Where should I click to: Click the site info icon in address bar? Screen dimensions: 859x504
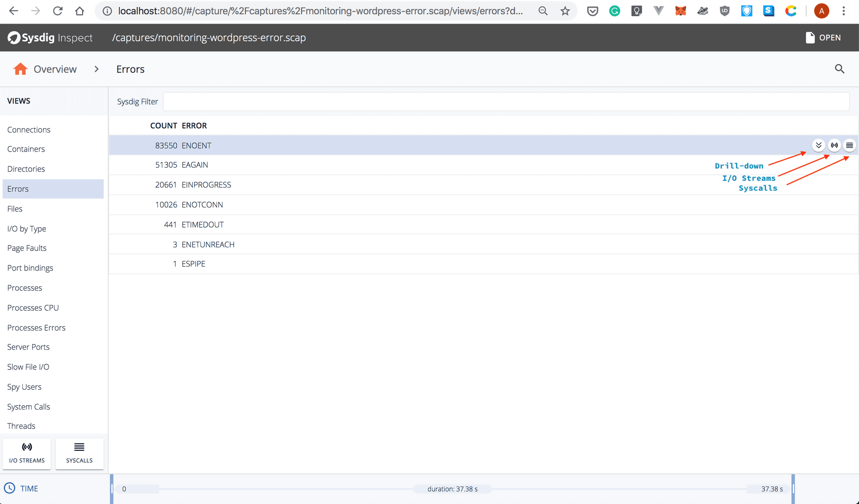pos(107,11)
